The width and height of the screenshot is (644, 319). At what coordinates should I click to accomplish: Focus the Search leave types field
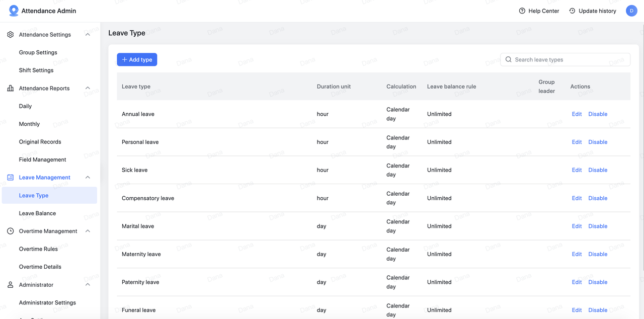[570, 60]
